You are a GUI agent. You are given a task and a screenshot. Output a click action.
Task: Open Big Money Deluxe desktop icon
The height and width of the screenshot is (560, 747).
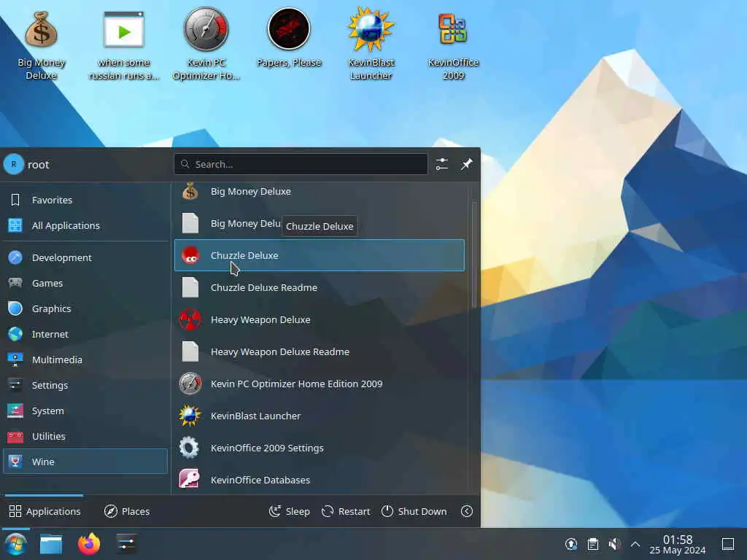[42, 44]
